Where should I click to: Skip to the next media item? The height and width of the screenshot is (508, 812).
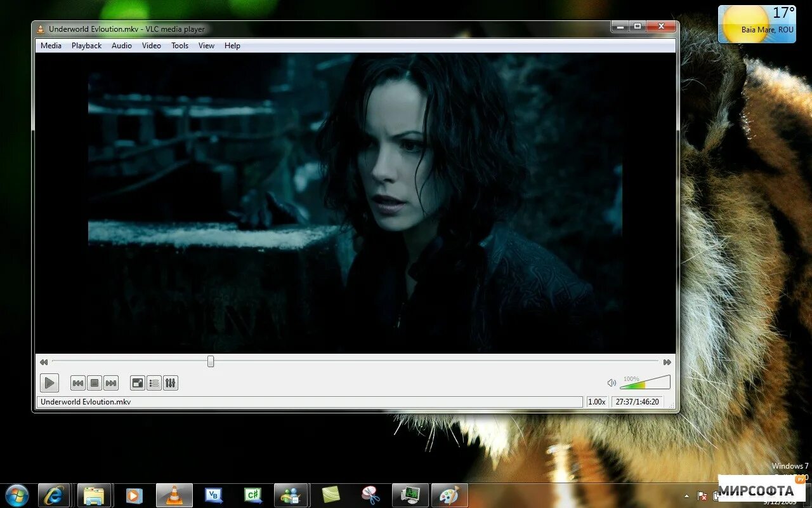click(111, 383)
